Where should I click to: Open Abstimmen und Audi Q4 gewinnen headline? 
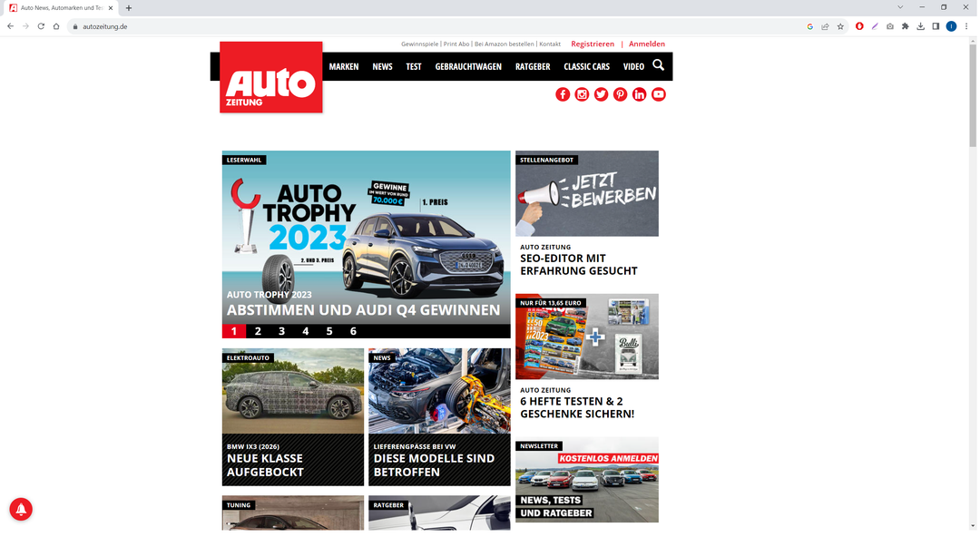[x=364, y=311]
